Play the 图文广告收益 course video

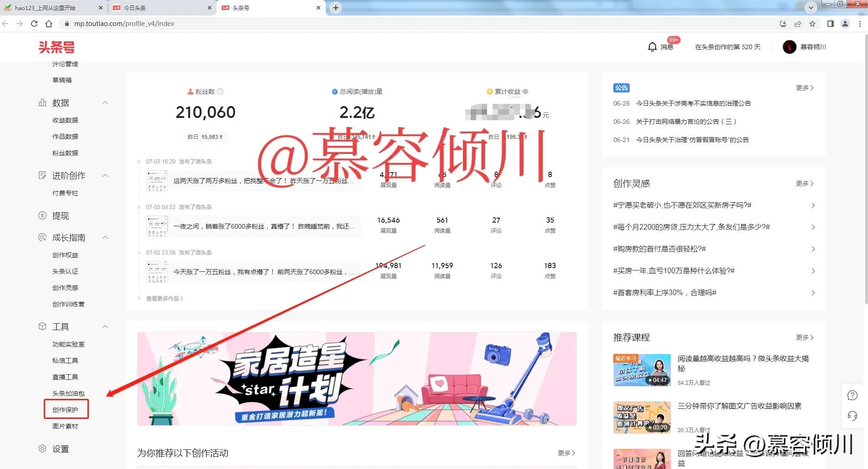pos(642,417)
